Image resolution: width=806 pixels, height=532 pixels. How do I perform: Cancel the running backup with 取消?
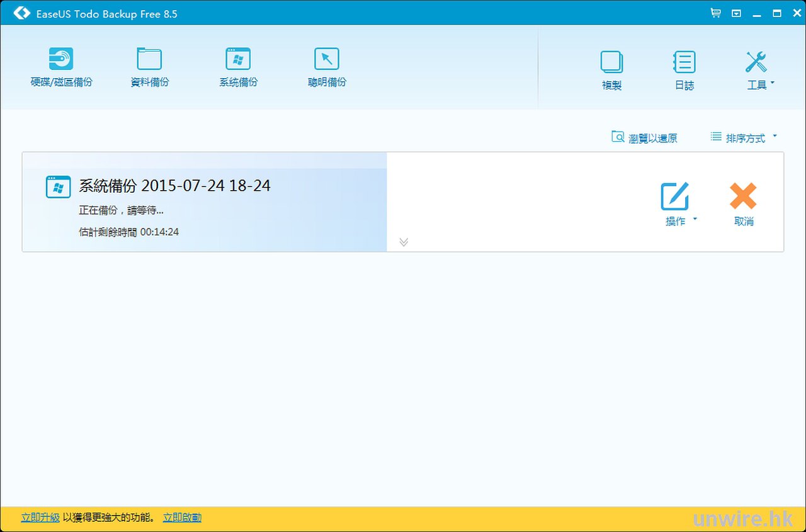click(743, 204)
